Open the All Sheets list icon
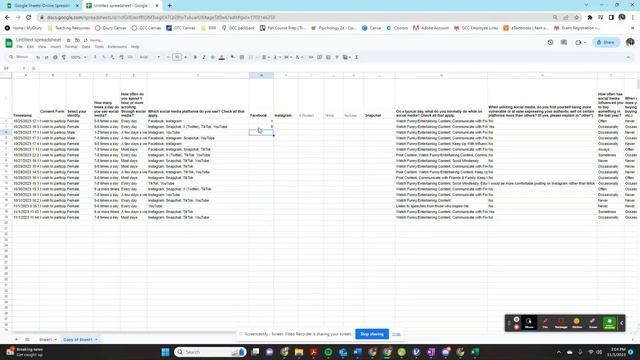This screenshot has width=640, height=360. pyautogui.click(x=27, y=340)
